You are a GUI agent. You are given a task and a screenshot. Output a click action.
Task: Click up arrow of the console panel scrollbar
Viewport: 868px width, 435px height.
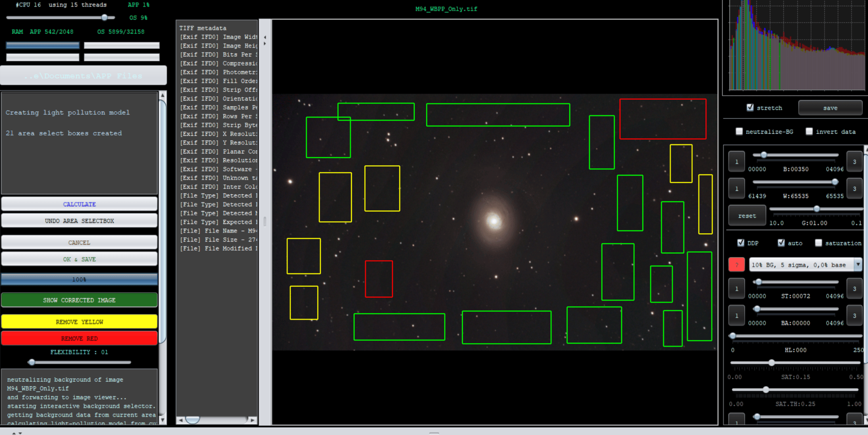(162, 95)
